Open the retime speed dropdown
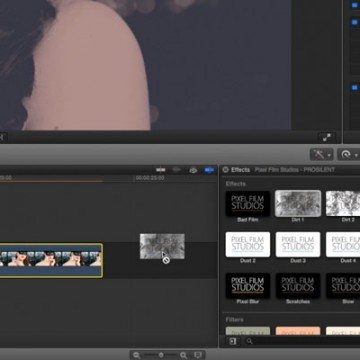Image resolution: width=360 pixels, height=360 pixels. (349, 154)
